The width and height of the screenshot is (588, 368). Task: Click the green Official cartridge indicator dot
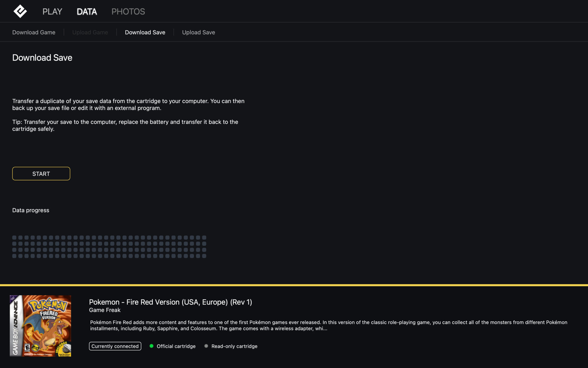[x=152, y=346]
